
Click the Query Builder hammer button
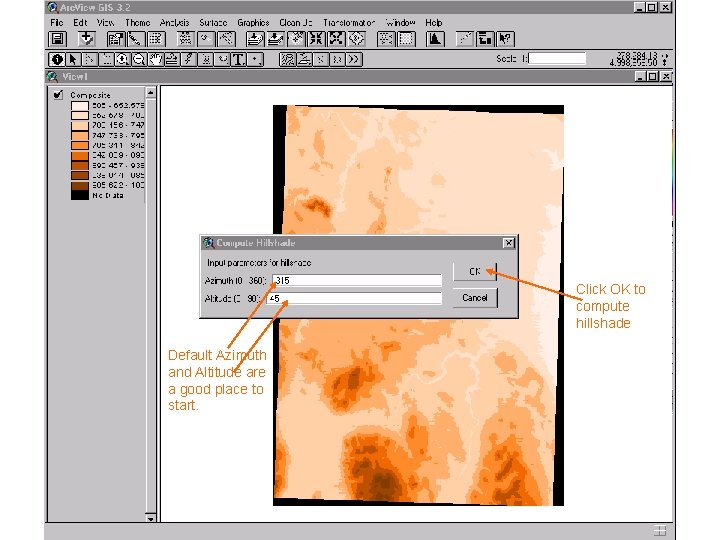(226, 39)
